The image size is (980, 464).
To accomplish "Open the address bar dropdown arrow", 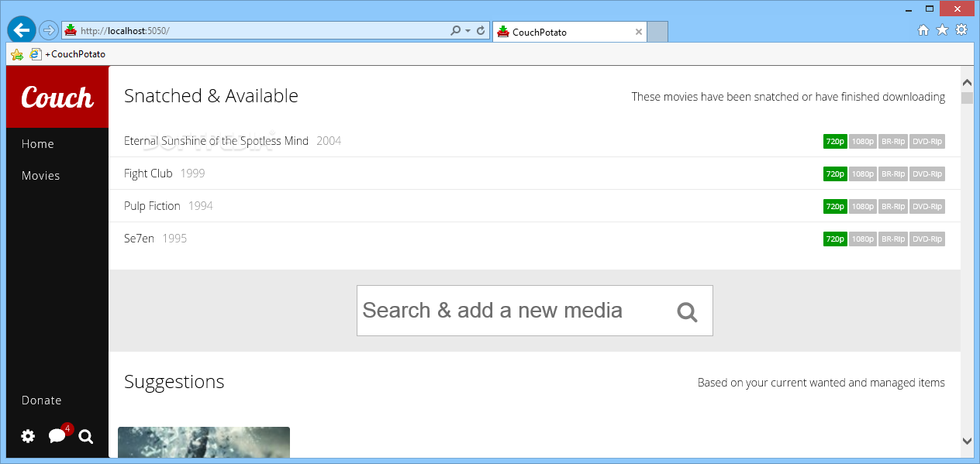I will pyautogui.click(x=468, y=31).
